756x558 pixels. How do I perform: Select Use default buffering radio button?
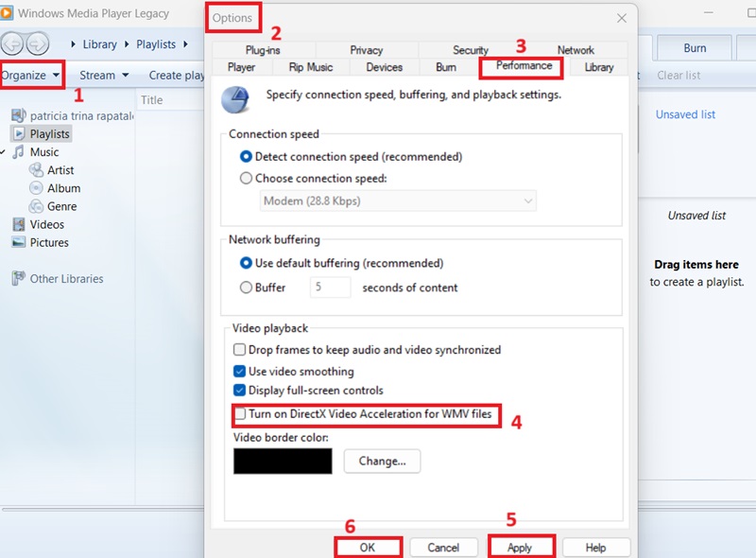246,263
